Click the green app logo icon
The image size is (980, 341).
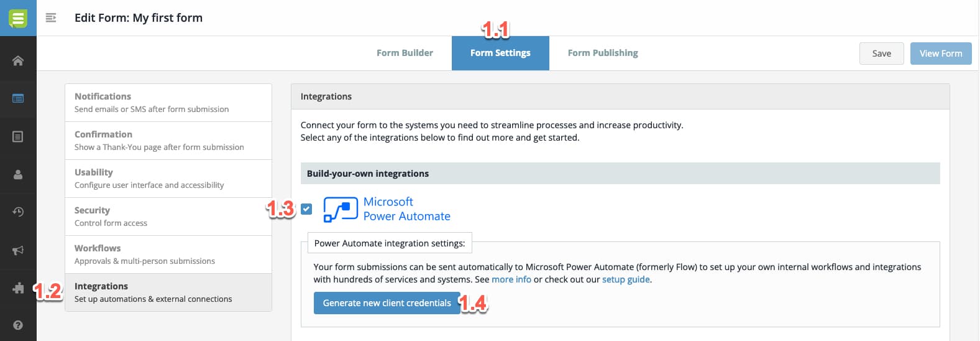coord(18,17)
